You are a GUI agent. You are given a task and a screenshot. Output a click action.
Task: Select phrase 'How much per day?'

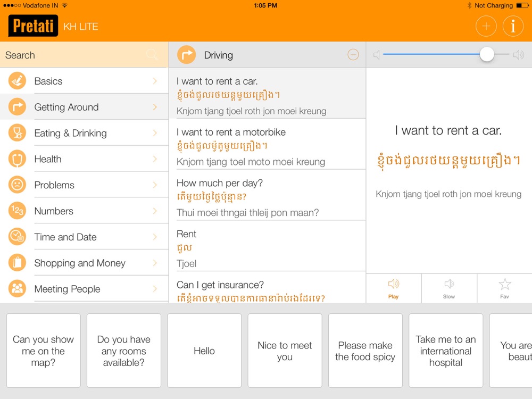[268, 195]
